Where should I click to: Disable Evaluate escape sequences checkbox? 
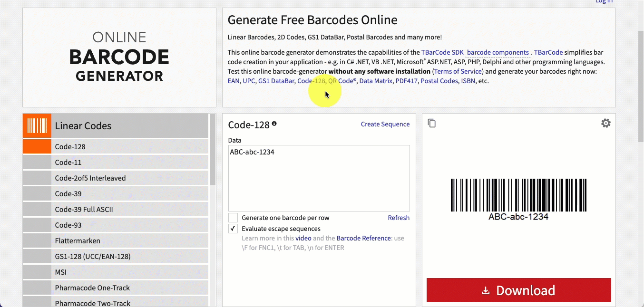233,229
